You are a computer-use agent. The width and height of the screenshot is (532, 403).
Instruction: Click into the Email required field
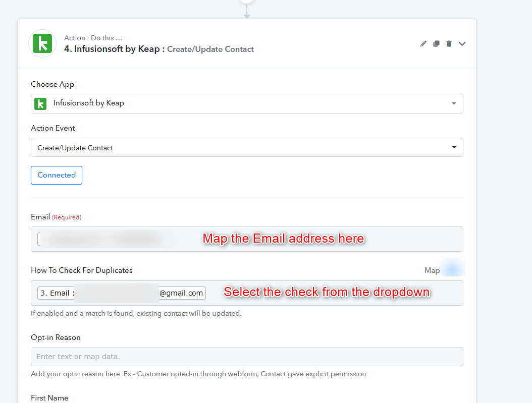tap(247, 239)
